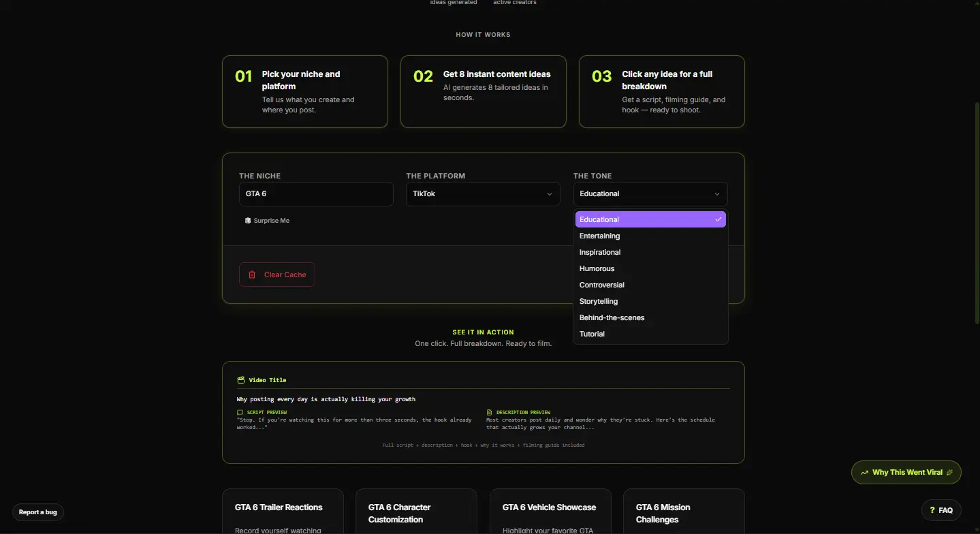Viewport: 980px width, 534px height.
Task: Click the HOW IT WORKS heading
Action: tap(484, 35)
